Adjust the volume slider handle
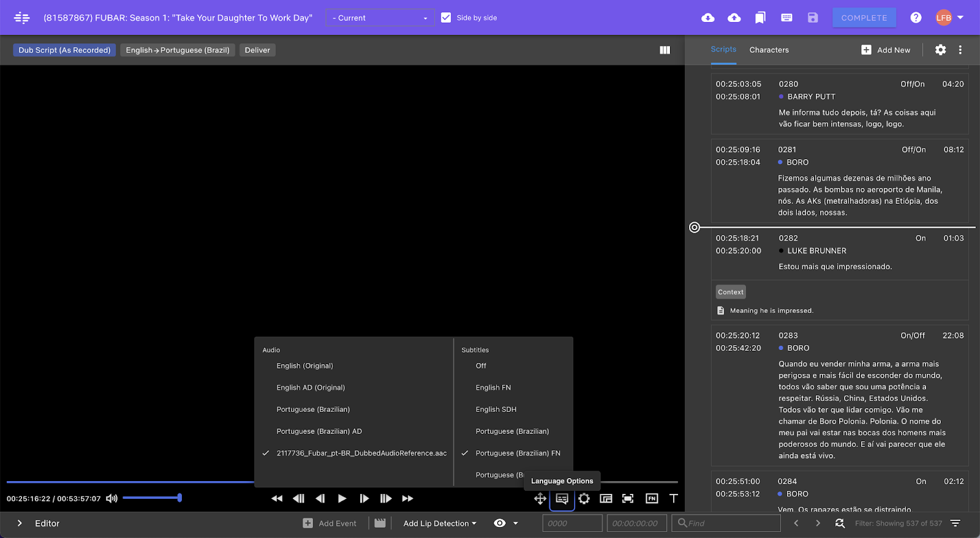This screenshot has width=980, height=538. pos(179,498)
